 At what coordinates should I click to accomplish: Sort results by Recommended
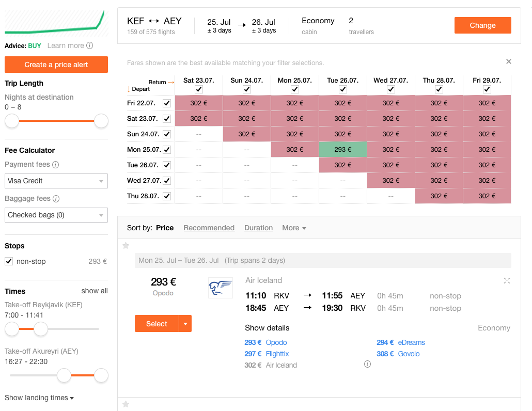pos(209,228)
